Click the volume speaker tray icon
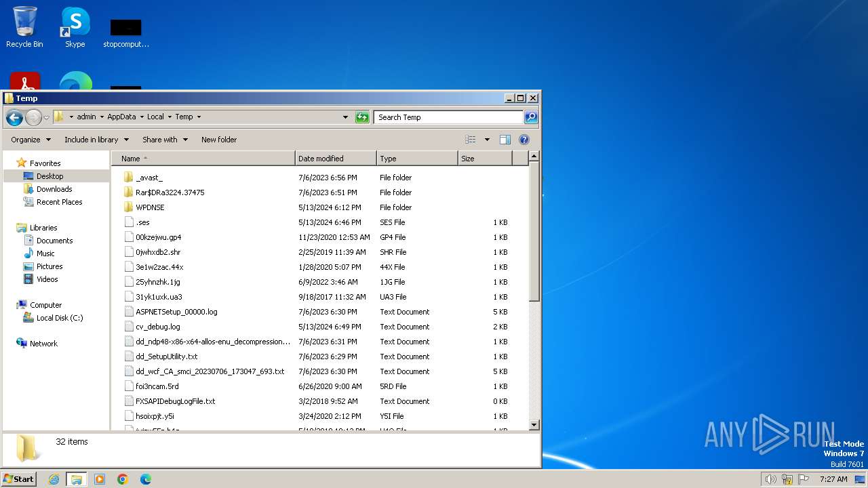The image size is (868, 488). (x=771, y=479)
